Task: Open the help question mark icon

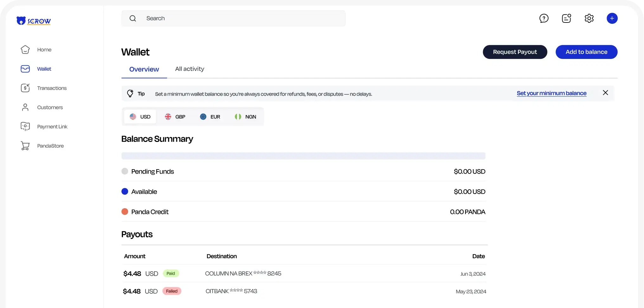Action: pyautogui.click(x=544, y=18)
